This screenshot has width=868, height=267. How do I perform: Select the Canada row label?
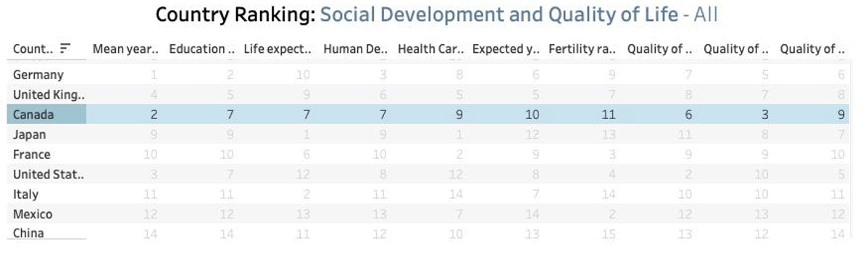[33, 115]
